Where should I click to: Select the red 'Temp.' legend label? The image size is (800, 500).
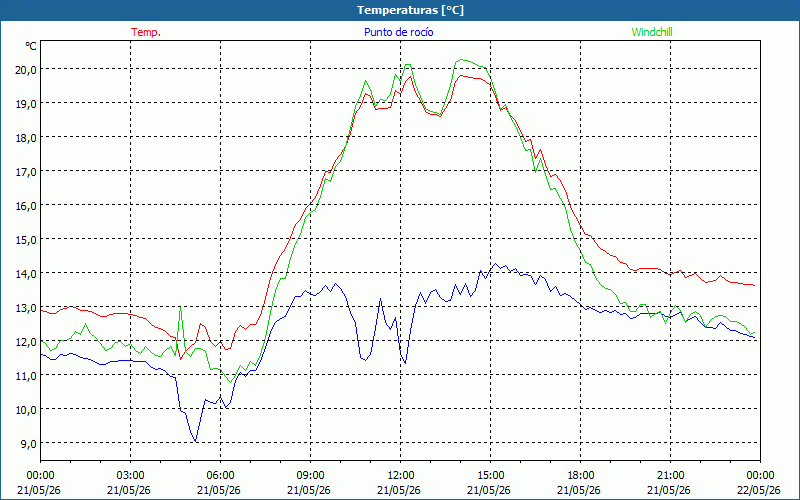[x=146, y=32]
